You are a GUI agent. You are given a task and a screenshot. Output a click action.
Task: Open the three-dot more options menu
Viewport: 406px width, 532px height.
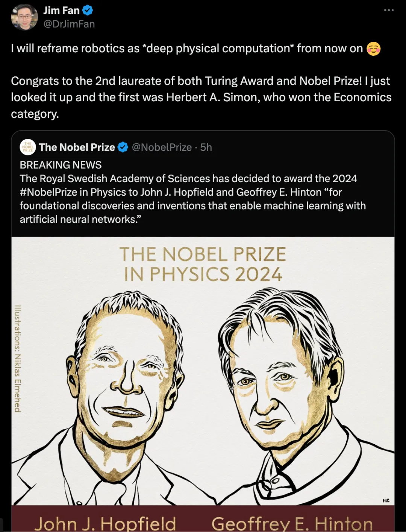pyautogui.click(x=389, y=10)
